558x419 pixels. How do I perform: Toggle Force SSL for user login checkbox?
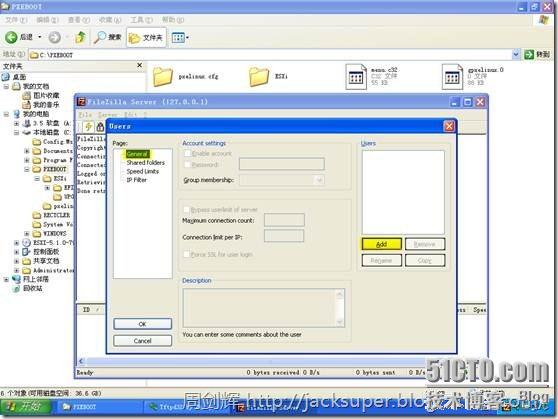(186, 254)
